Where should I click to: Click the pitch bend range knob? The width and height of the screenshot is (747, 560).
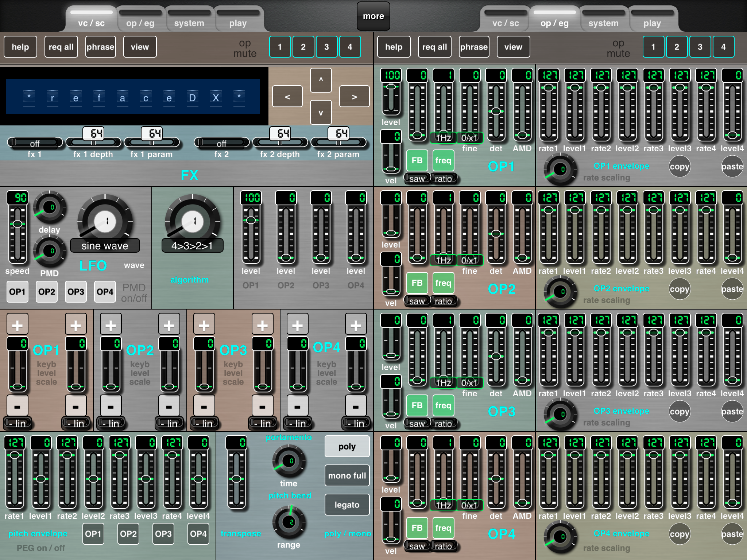(x=289, y=522)
